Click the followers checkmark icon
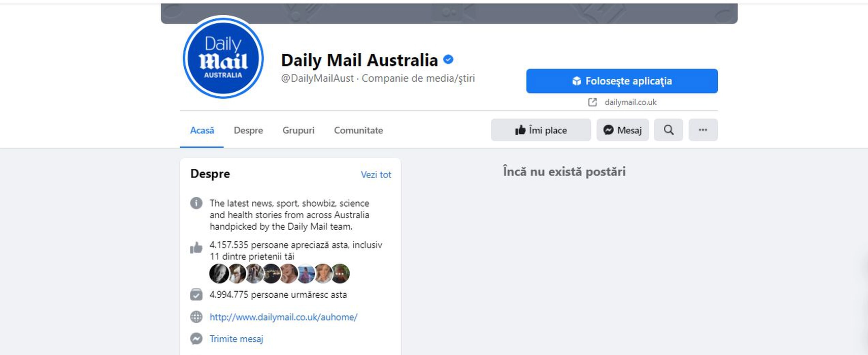The height and width of the screenshot is (355, 868). (196, 295)
